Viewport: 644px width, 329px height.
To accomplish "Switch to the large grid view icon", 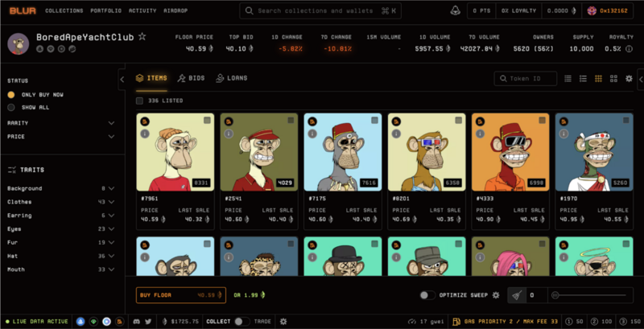I will point(613,79).
